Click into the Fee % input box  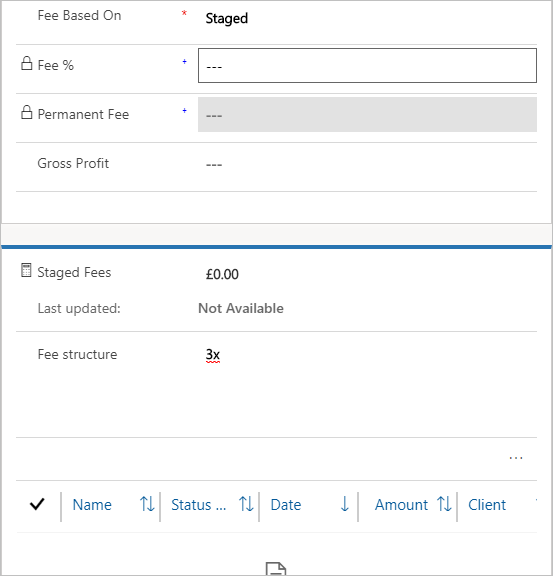[367, 66]
